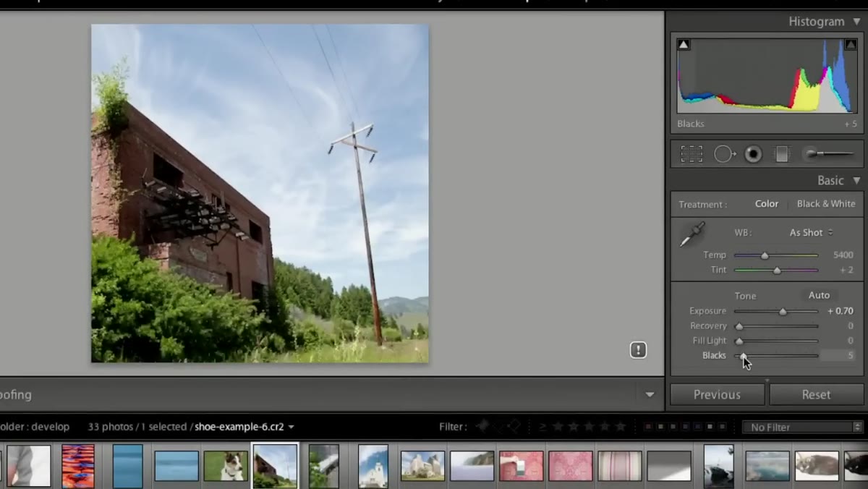Toggle highlight clipping triangle in histogram
This screenshot has height=489, width=868.
pos(851,45)
